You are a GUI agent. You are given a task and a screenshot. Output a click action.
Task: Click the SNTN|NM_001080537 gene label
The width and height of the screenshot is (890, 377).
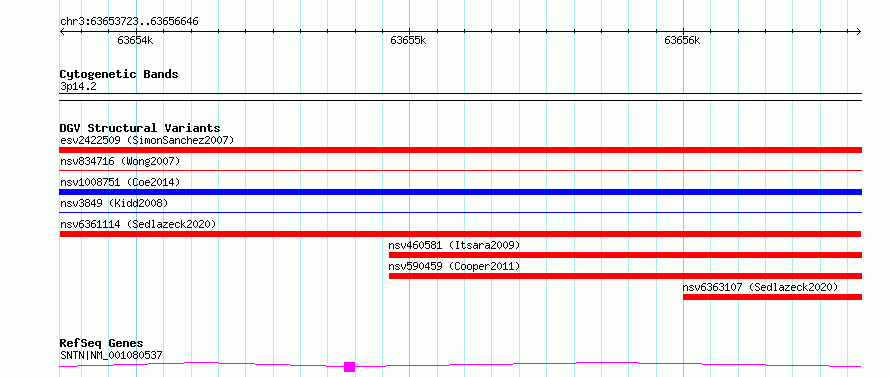111,356
